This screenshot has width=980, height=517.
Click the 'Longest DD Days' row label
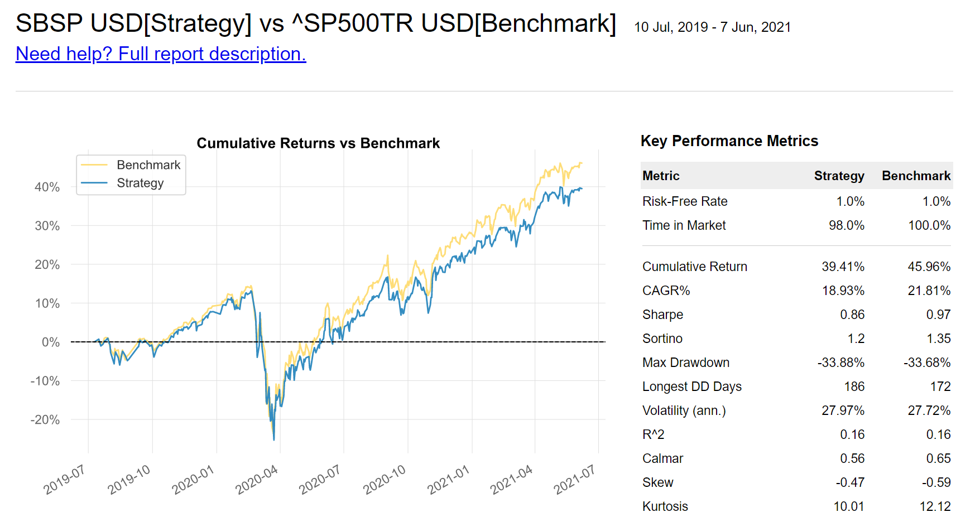point(692,386)
